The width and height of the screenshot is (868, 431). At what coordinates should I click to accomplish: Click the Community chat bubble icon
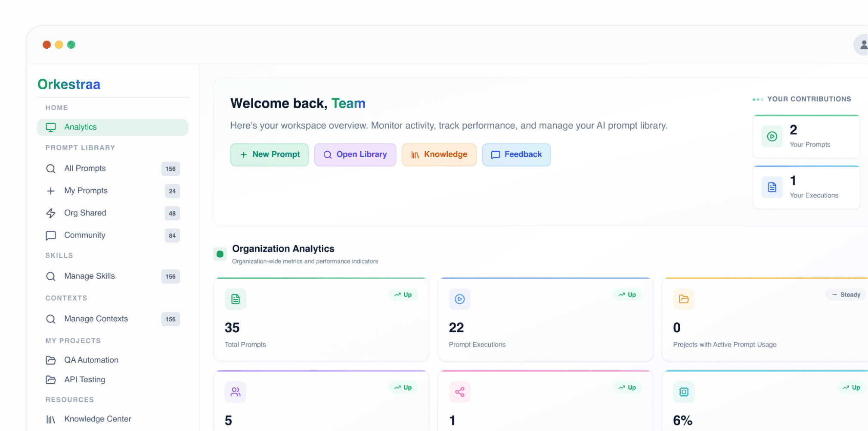(x=51, y=235)
